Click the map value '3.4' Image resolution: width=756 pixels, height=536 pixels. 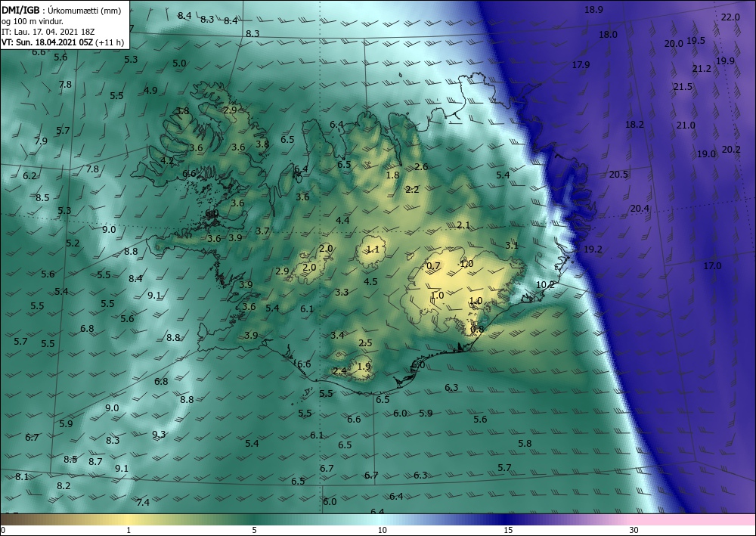337,335
